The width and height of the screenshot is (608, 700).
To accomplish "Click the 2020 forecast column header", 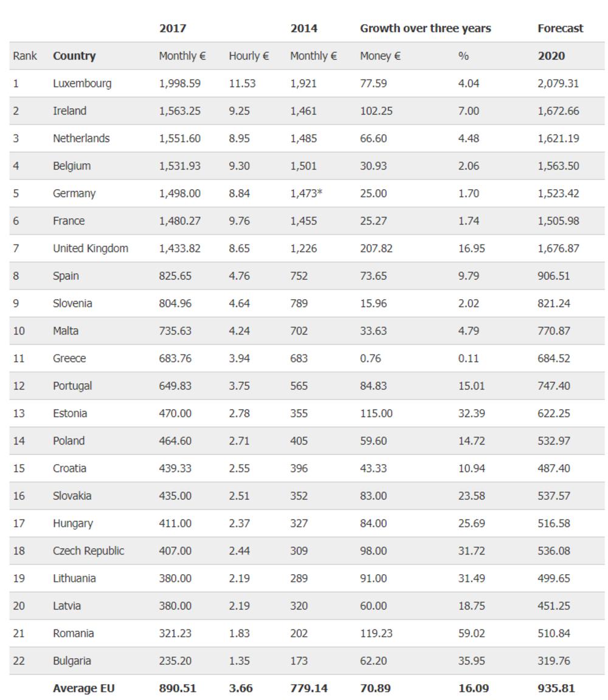I will point(551,56).
